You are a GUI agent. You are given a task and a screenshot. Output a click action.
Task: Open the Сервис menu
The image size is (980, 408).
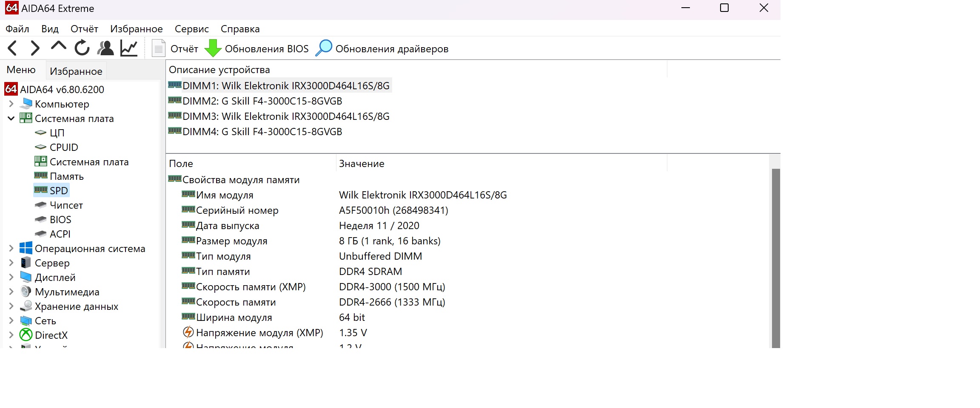click(x=192, y=29)
